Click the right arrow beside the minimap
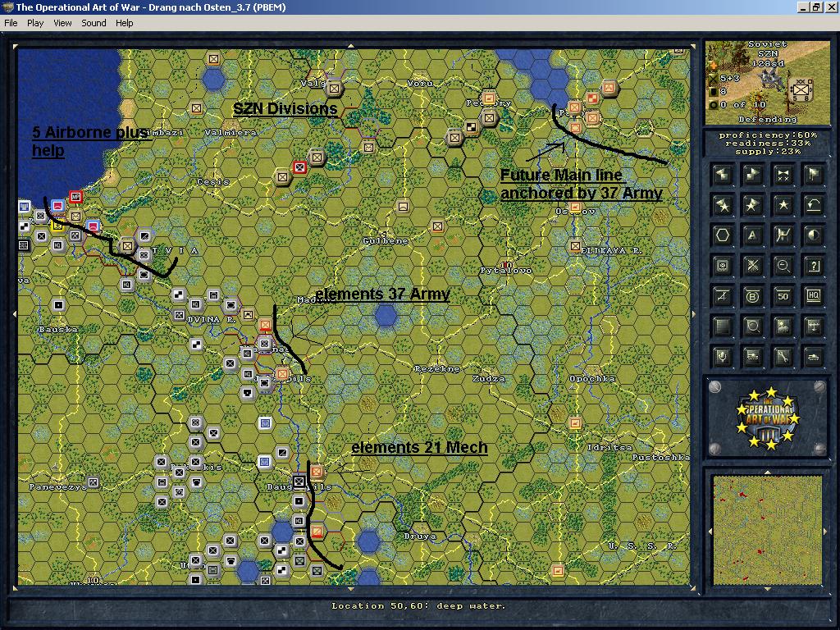The width and height of the screenshot is (840, 630). (825, 531)
